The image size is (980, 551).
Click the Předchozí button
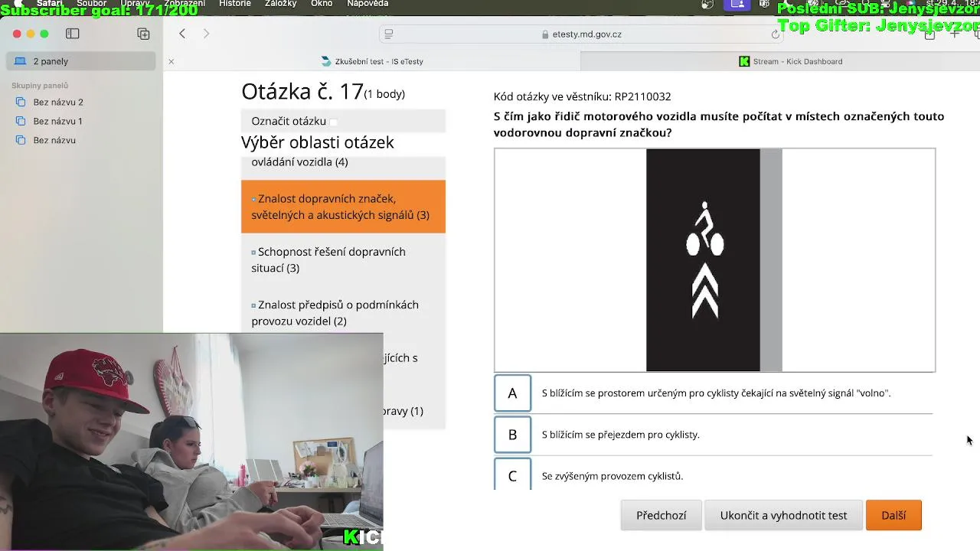[661, 515]
